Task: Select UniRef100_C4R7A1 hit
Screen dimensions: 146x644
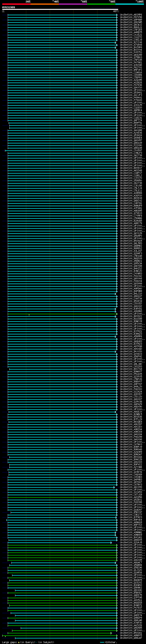Action: click(x=131, y=203)
